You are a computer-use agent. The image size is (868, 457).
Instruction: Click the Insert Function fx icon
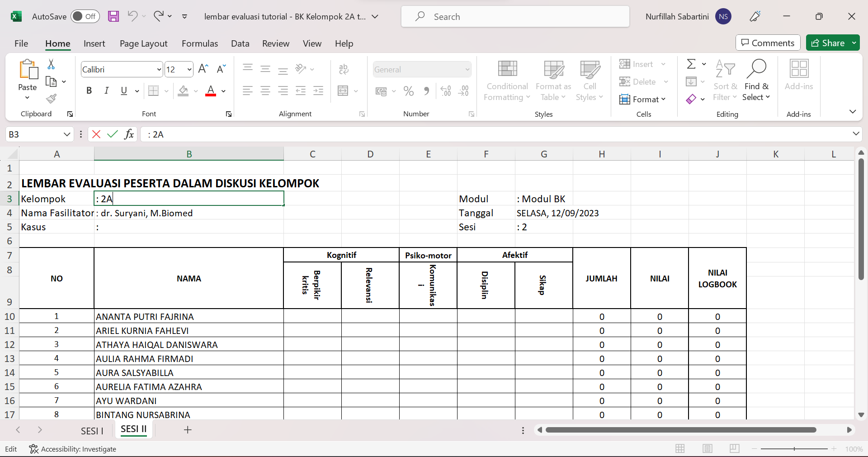point(129,134)
